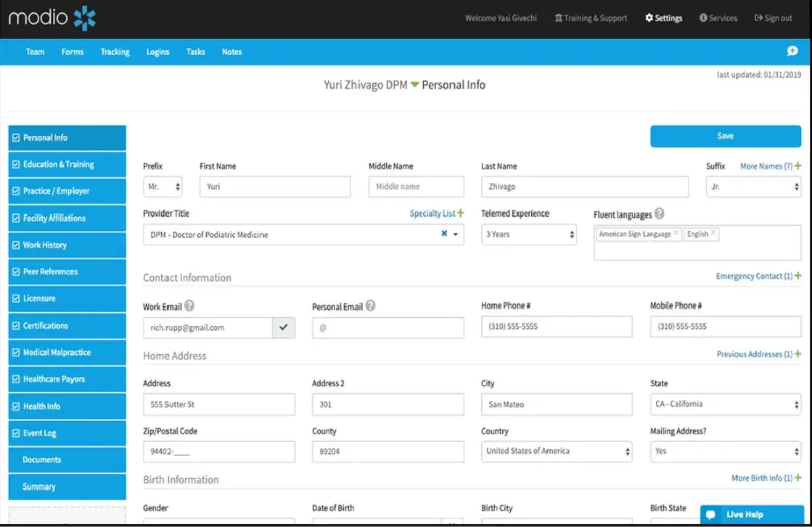Screen dimensions: 812x527
Task: Click the Save button
Action: (726, 136)
